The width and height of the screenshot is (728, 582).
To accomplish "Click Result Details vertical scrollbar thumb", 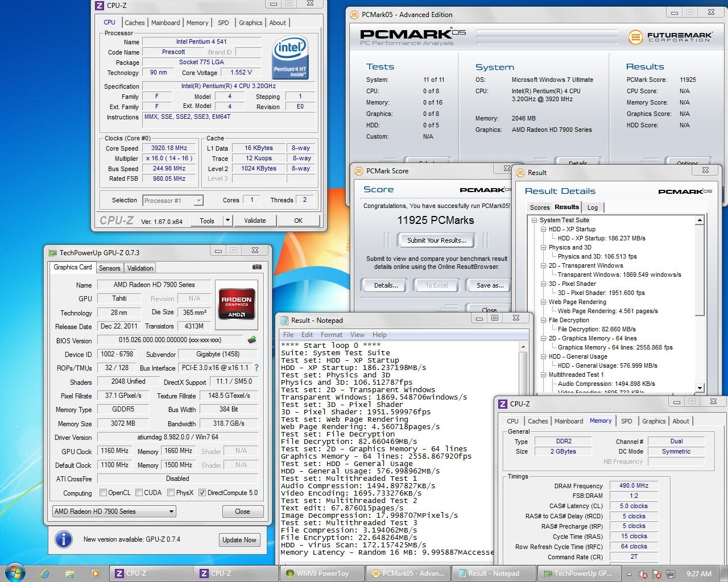I will 700,271.
